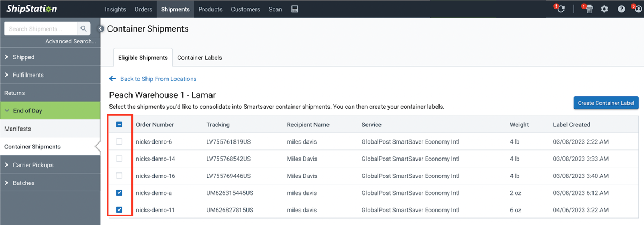Click order number nicks-demo-16
The image size is (644, 225).
(x=155, y=176)
